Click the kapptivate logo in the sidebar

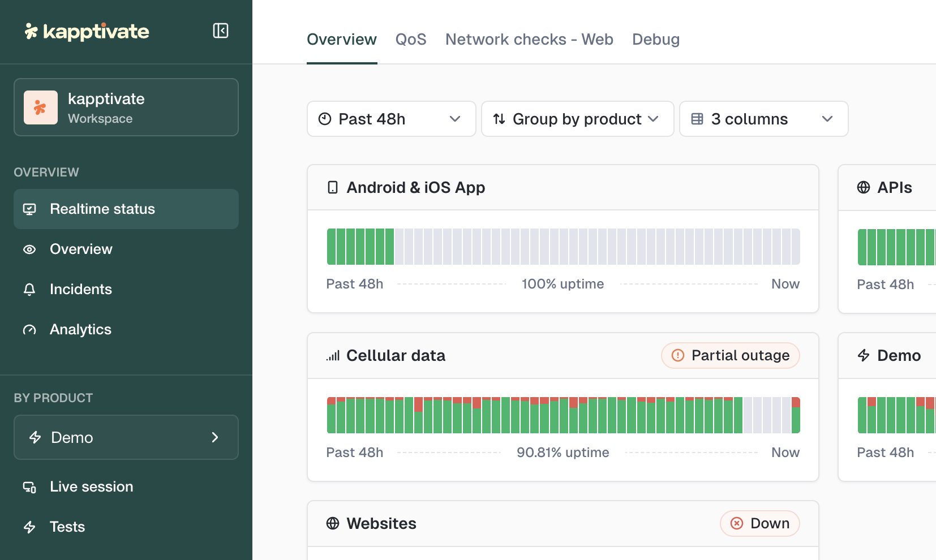[87, 32]
